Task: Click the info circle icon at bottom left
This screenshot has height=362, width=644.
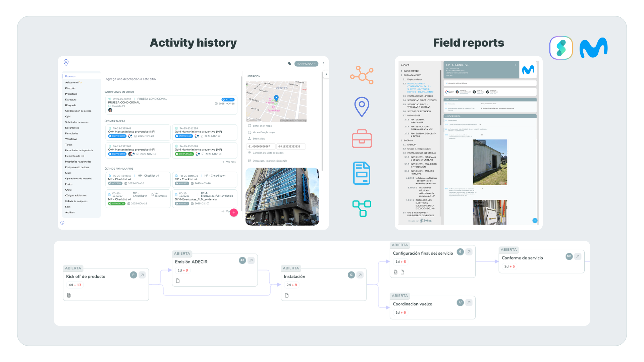Action: (62, 223)
